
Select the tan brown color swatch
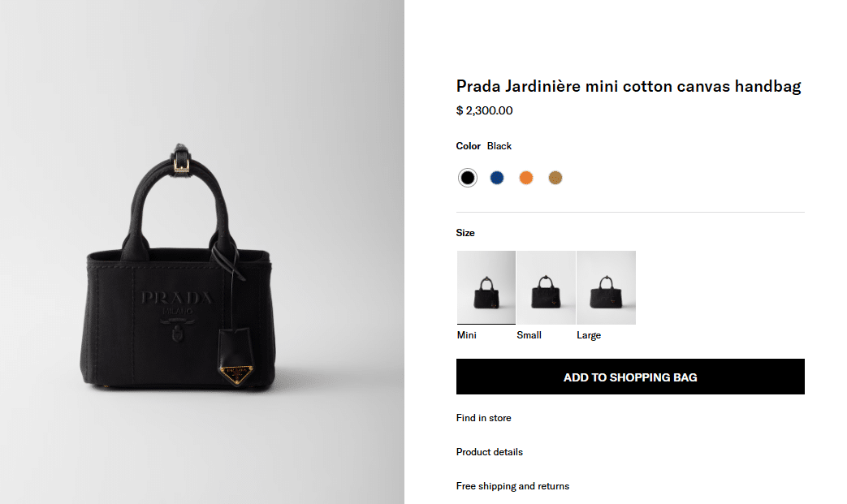(x=555, y=178)
